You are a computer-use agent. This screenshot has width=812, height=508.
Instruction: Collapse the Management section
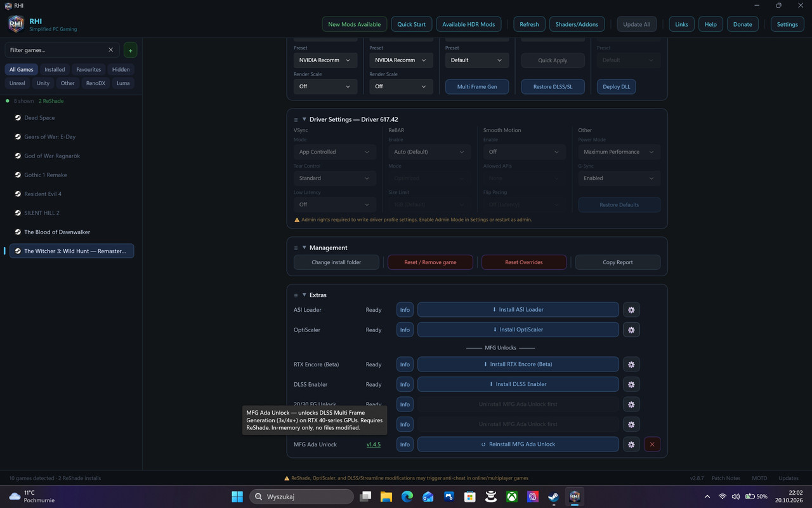[x=304, y=248]
